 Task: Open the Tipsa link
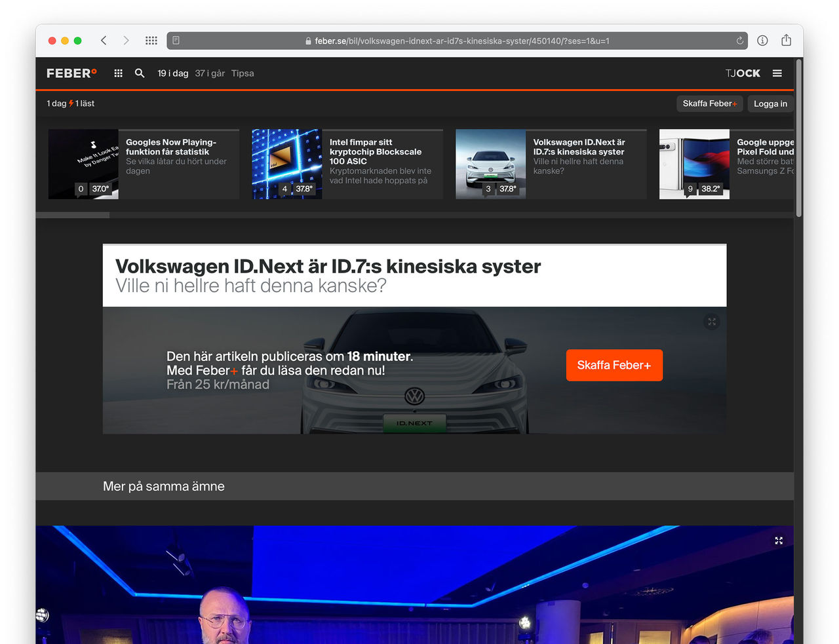click(243, 73)
